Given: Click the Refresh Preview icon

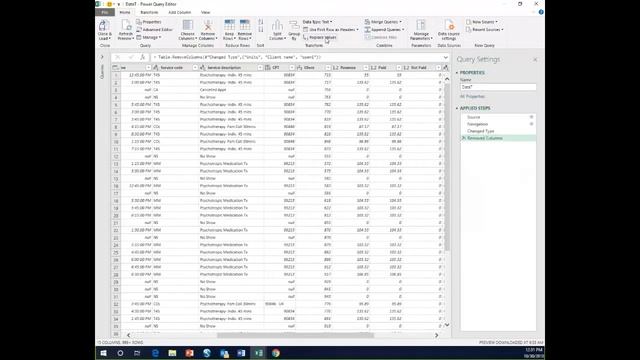Looking at the screenshot, I should pyautogui.click(x=126, y=26).
